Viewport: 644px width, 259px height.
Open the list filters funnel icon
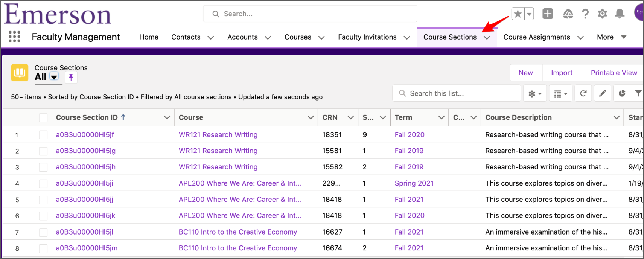(x=638, y=93)
